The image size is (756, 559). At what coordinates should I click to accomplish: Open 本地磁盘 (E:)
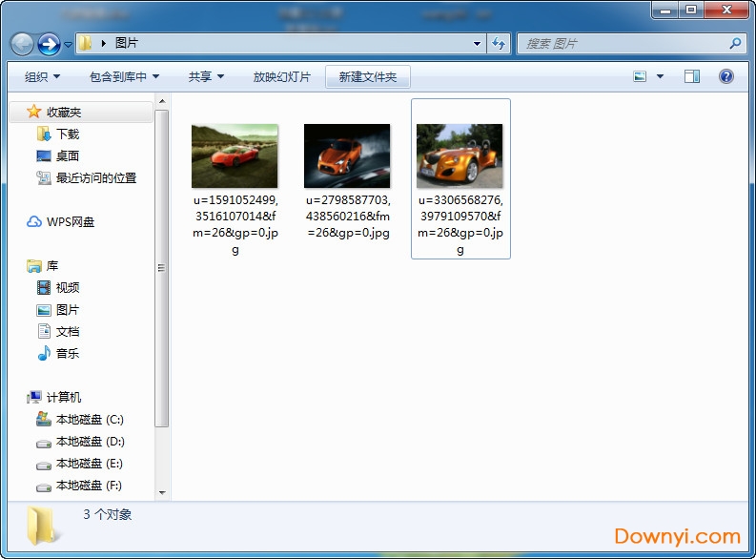point(90,464)
